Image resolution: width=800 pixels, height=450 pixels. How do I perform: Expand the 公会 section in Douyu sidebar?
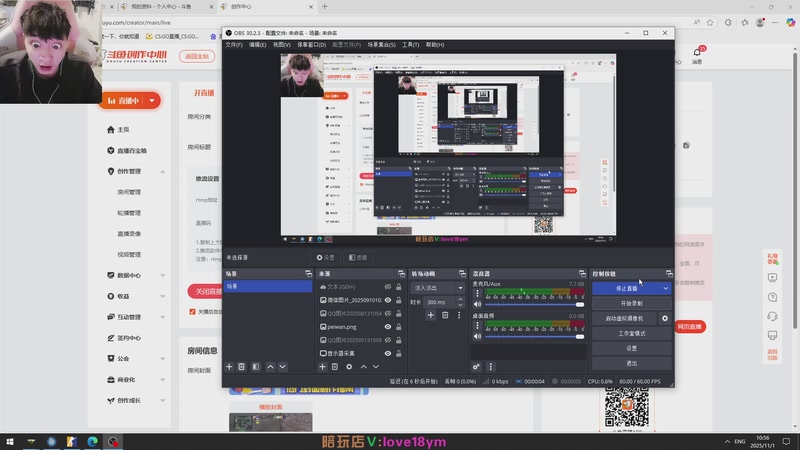pyautogui.click(x=162, y=359)
